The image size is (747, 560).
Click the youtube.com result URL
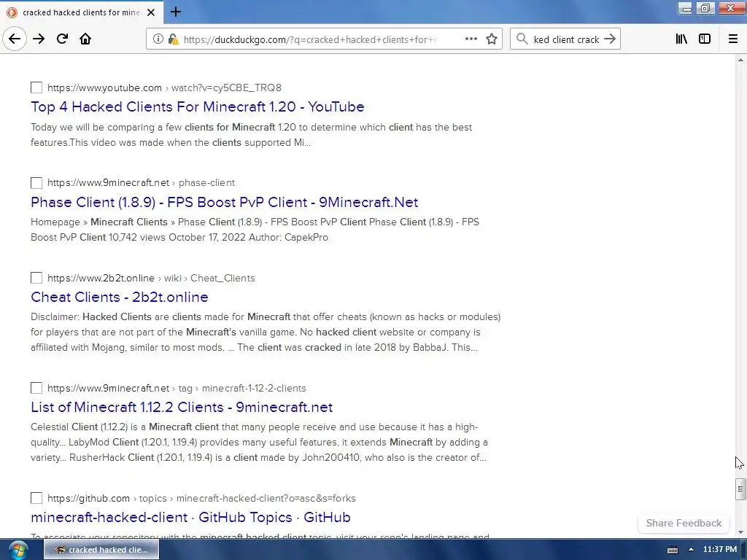[x=164, y=87]
